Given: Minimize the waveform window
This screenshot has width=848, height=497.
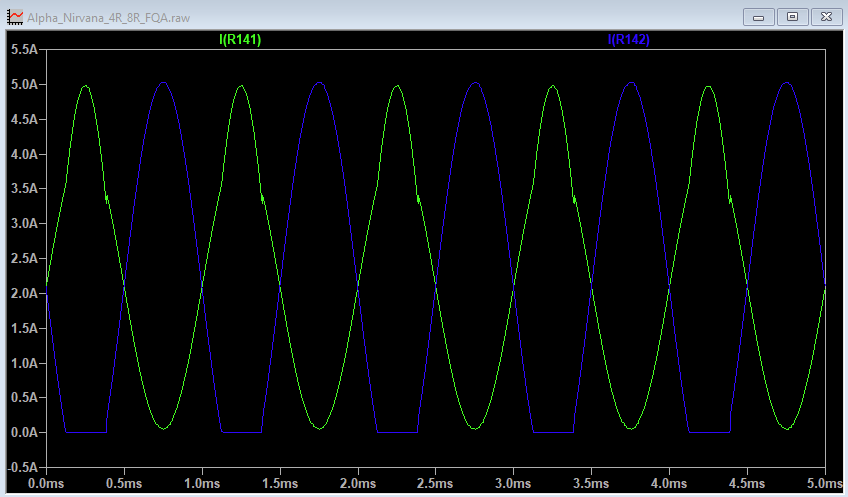Looking at the screenshot, I should (x=759, y=17).
